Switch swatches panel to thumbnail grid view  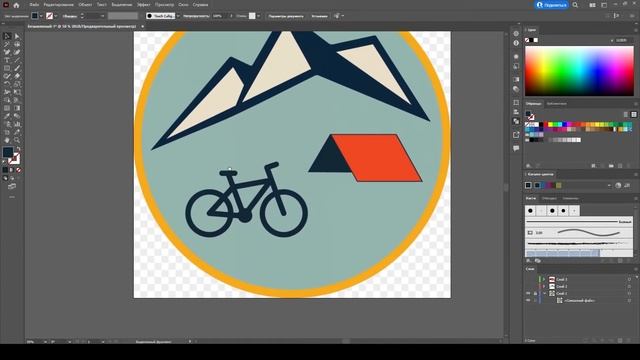point(633,114)
